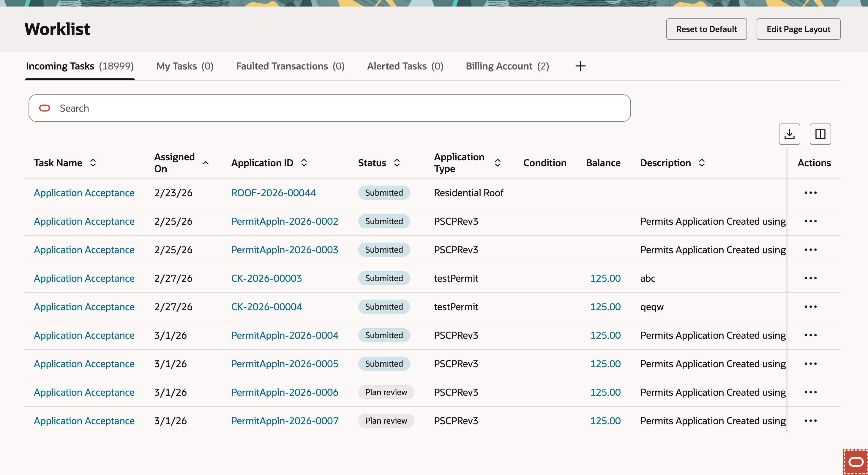868x475 pixels.
Task: Open actions menu for PermitAppln-2026-0005 row
Action: 810,364
